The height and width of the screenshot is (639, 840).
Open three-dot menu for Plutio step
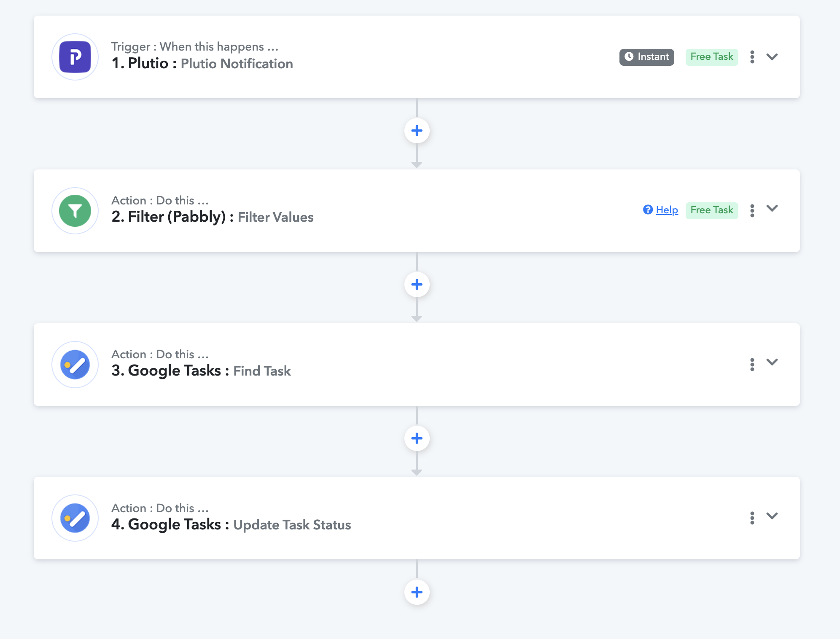point(752,57)
